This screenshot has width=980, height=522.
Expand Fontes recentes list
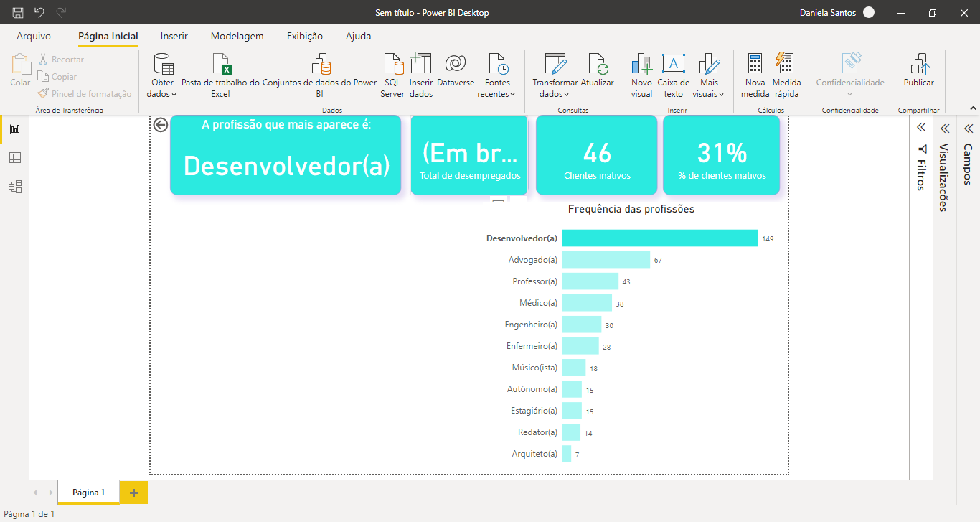[497, 75]
